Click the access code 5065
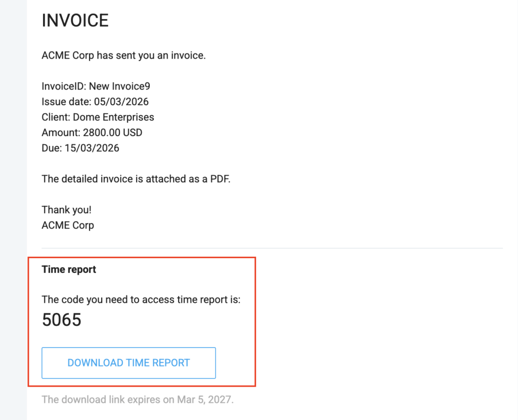This screenshot has height=420, width=518. [61, 320]
